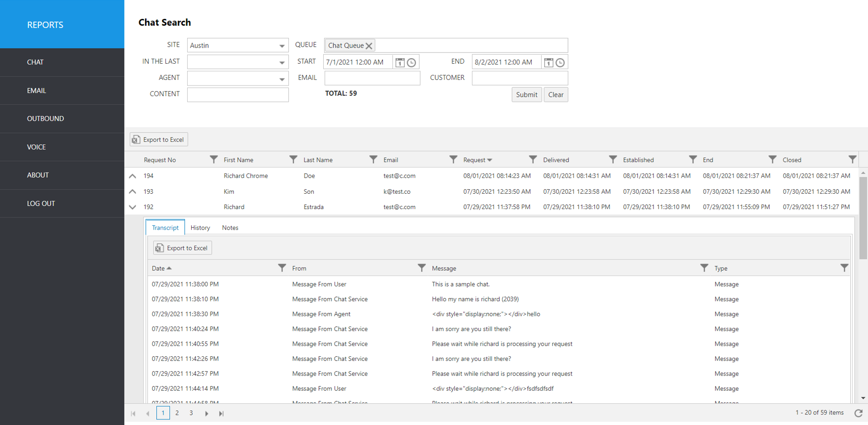Export the transcript to Excel
This screenshot has height=425, width=868.
[x=183, y=248]
